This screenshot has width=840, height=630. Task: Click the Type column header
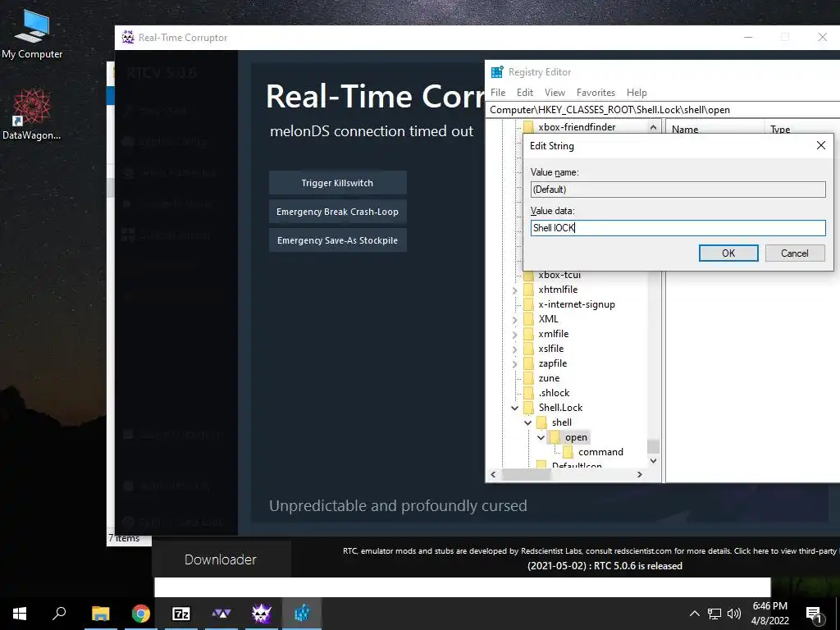pyautogui.click(x=779, y=129)
